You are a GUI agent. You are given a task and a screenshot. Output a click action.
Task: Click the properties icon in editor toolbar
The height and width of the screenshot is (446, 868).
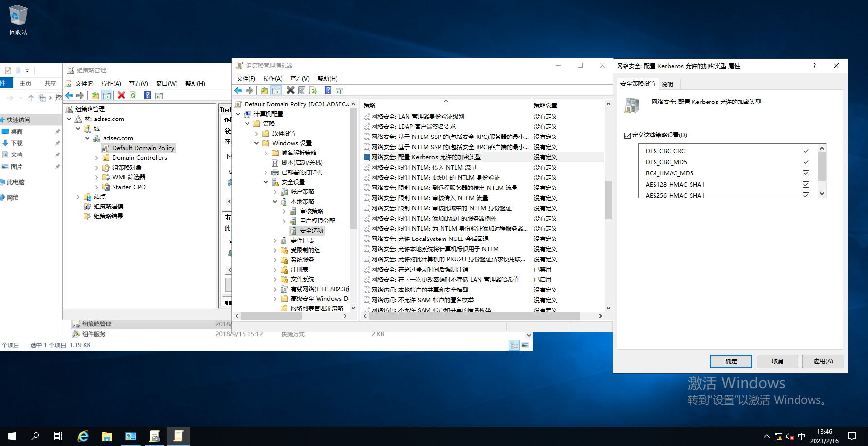pyautogui.click(x=301, y=91)
